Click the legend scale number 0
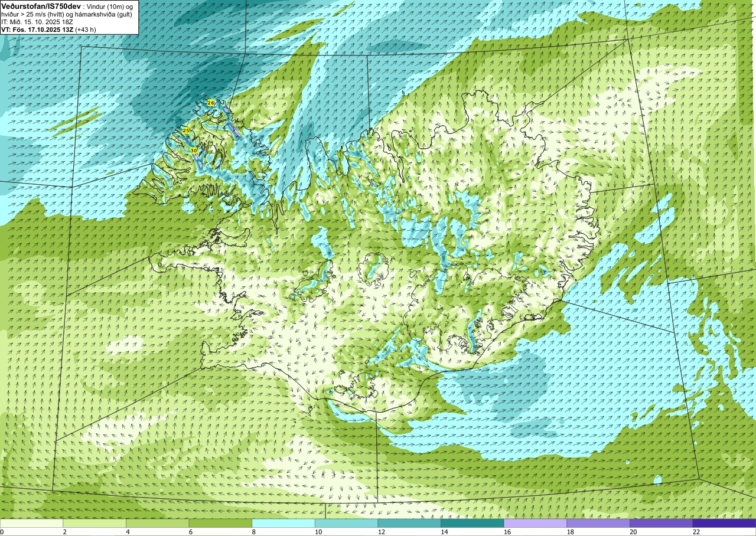This screenshot has width=756, height=536. (2, 532)
